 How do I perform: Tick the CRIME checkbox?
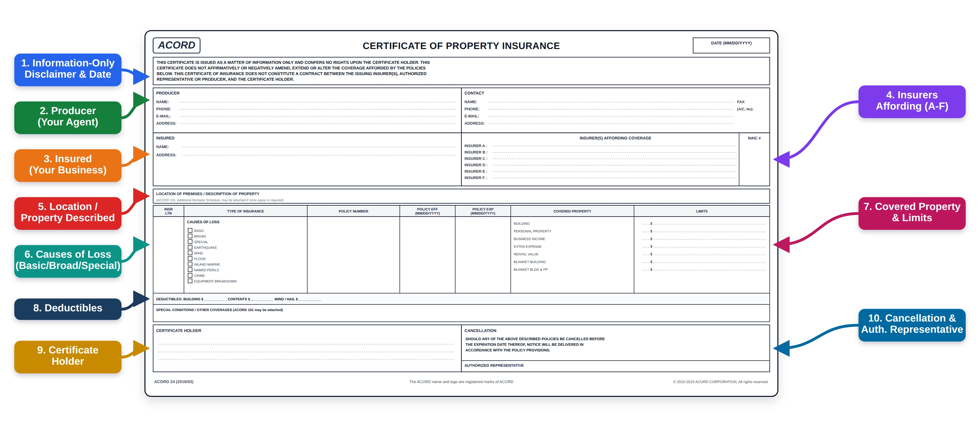click(190, 275)
